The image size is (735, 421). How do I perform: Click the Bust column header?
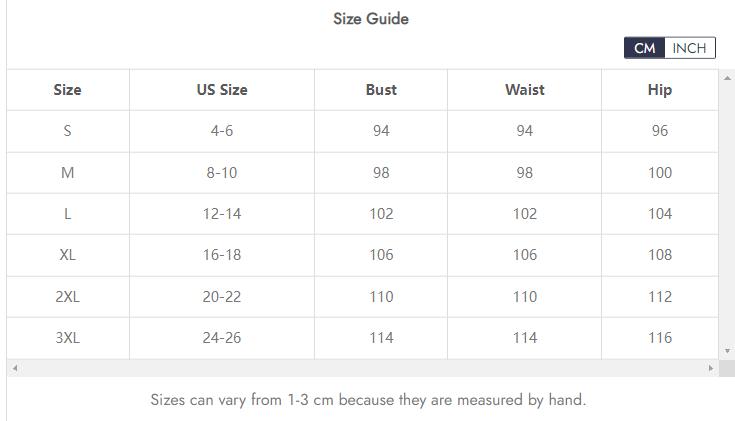381,90
